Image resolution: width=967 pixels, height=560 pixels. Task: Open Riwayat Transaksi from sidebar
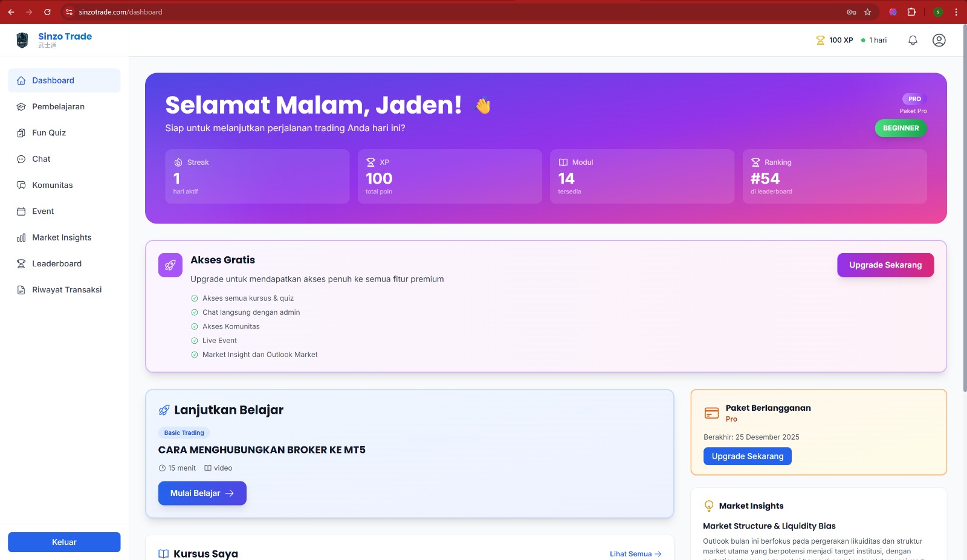66,289
